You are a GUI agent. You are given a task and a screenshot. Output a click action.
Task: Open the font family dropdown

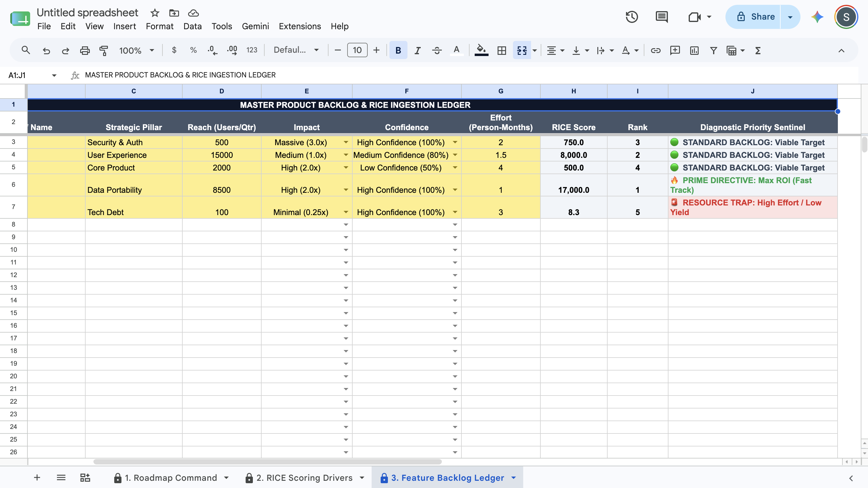coord(296,50)
